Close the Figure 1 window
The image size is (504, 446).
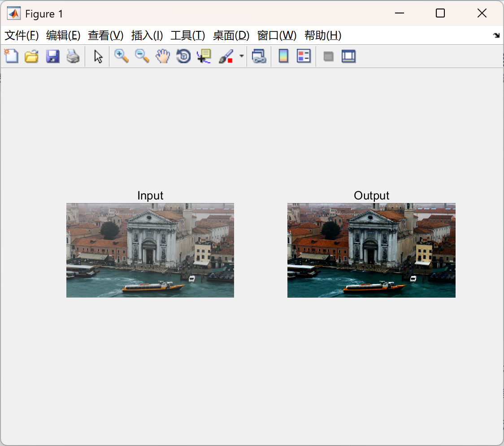point(482,13)
